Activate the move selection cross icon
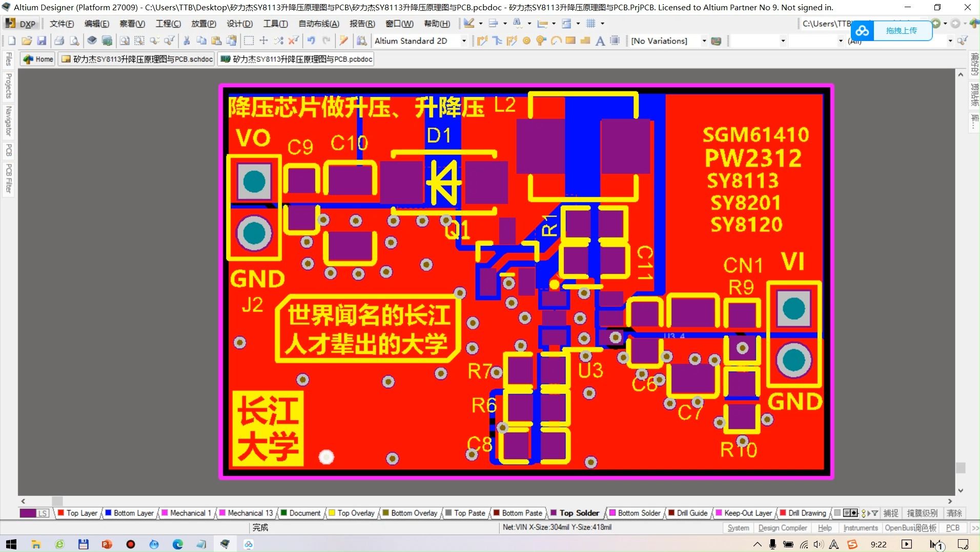The image size is (980, 552). pyautogui.click(x=263, y=41)
